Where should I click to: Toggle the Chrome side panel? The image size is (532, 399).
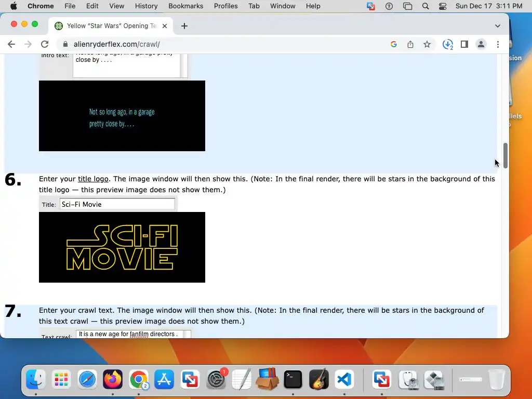464,44
